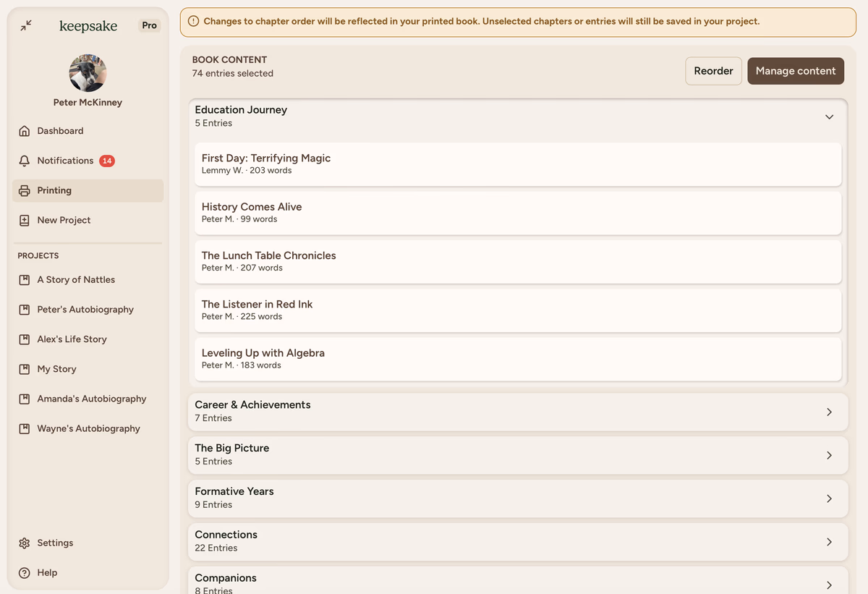
Task: Click the Notifications bell icon
Action: (x=25, y=161)
